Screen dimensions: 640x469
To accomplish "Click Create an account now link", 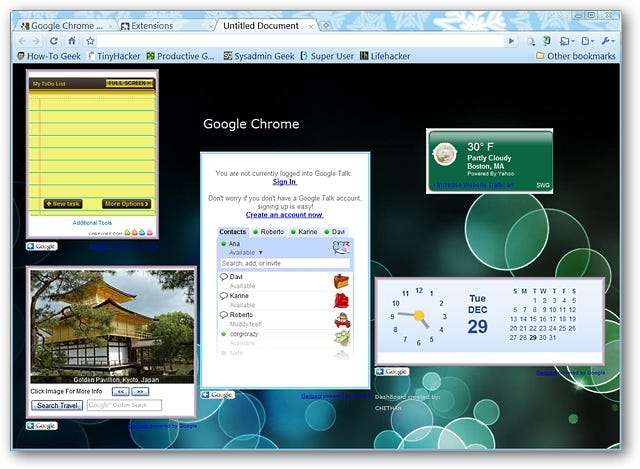I will 284,215.
